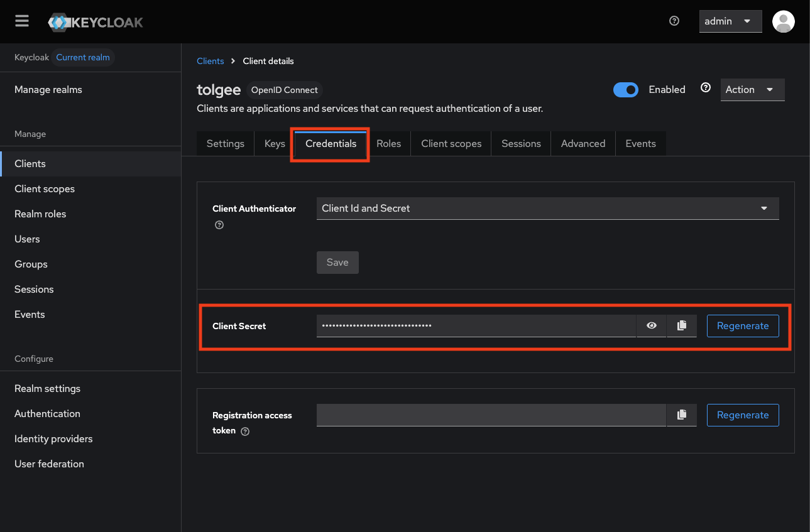Copy the Client Secret to clipboard

(682, 325)
